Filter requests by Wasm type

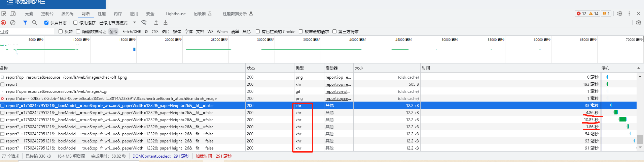pyautogui.click(x=222, y=31)
